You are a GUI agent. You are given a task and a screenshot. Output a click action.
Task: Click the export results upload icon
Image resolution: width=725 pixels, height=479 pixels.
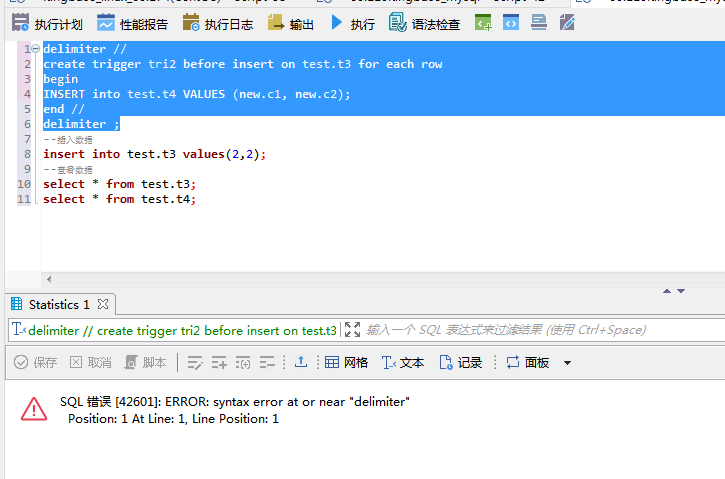click(x=301, y=362)
